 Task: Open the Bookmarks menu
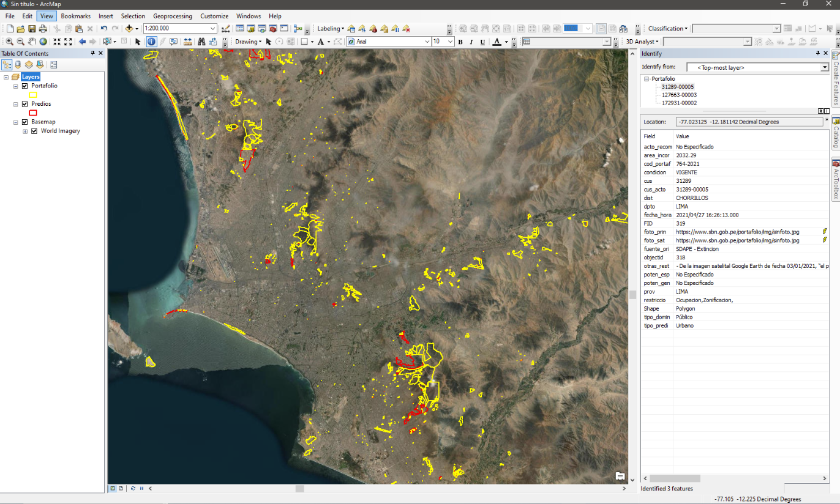76,16
